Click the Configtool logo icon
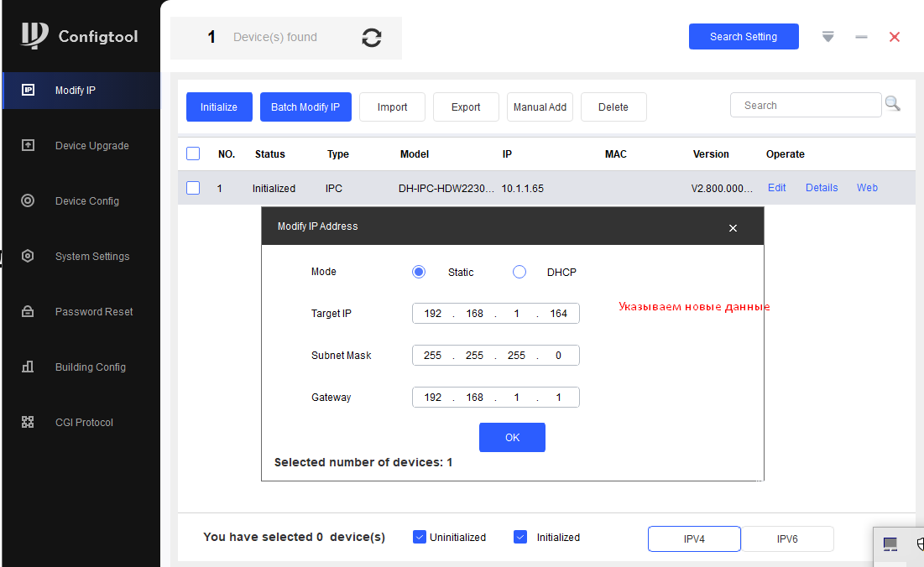Image resolution: width=924 pixels, height=567 pixels. coord(34,35)
